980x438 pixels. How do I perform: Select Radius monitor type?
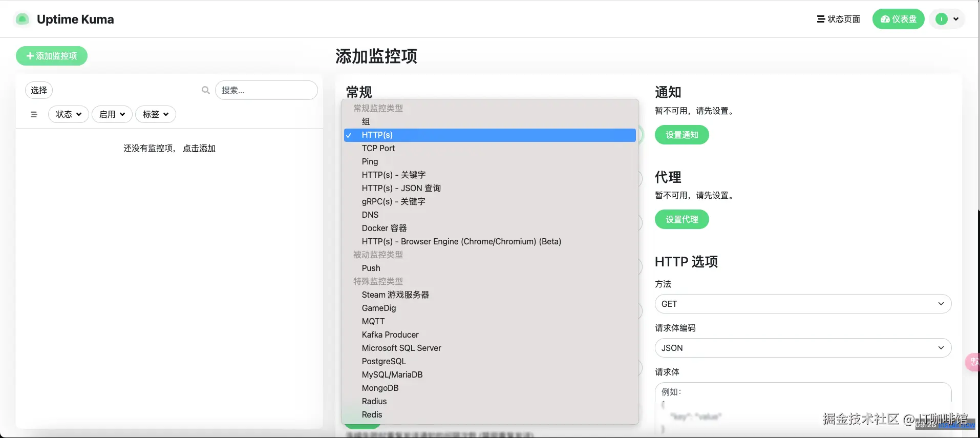click(x=490, y=401)
